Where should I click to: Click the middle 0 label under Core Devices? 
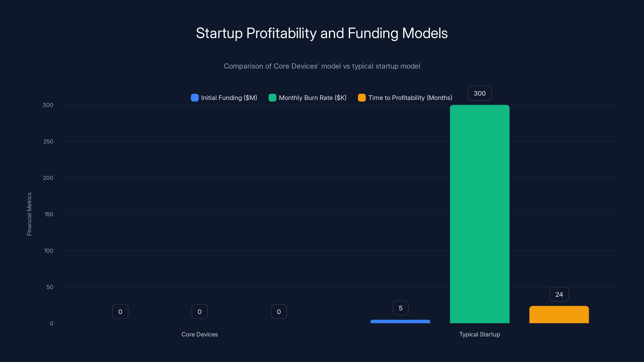point(199,311)
